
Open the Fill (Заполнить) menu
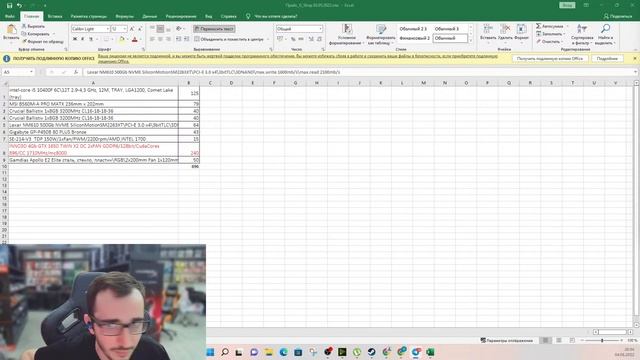point(551,34)
